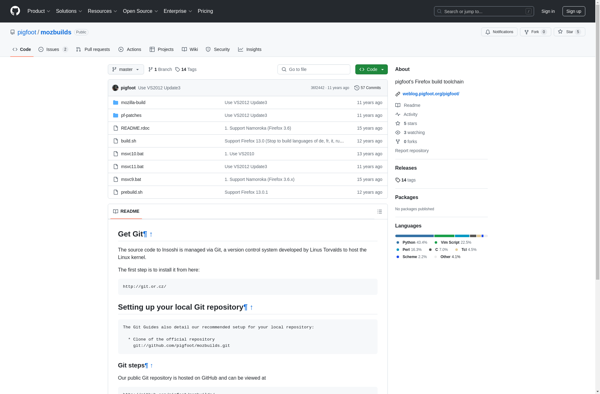The width and height of the screenshot is (600, 394).
Task: Switch to the Issues tab
Action: pyautogui.click(x=53, y=49)
